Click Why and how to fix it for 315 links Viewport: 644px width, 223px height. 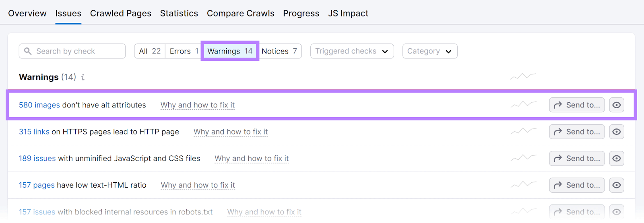(231, 132)
